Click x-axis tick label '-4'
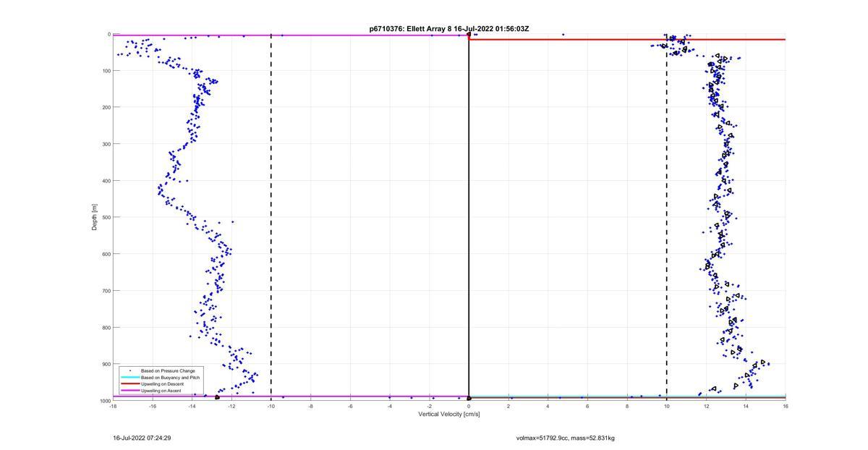Viewport: 868px width, 450px height. point(390,406)
